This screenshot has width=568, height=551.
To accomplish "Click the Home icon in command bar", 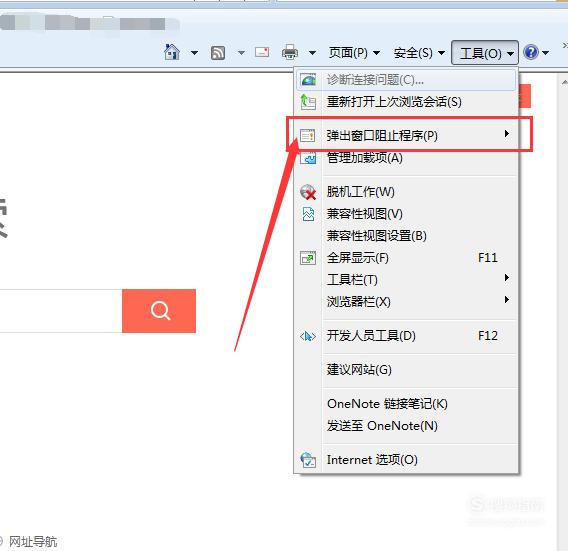I will pyautogui.click(x=172, y=53).
